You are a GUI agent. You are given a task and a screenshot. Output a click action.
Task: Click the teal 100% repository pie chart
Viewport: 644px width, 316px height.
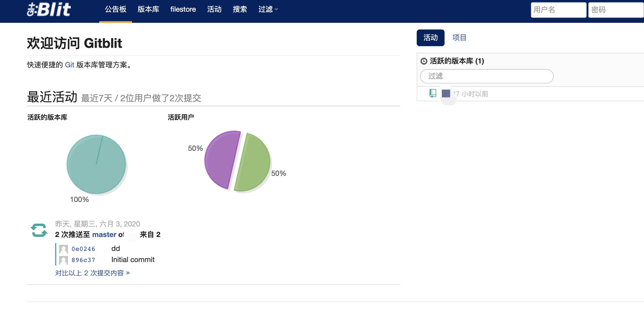click(x=96, y=164)
